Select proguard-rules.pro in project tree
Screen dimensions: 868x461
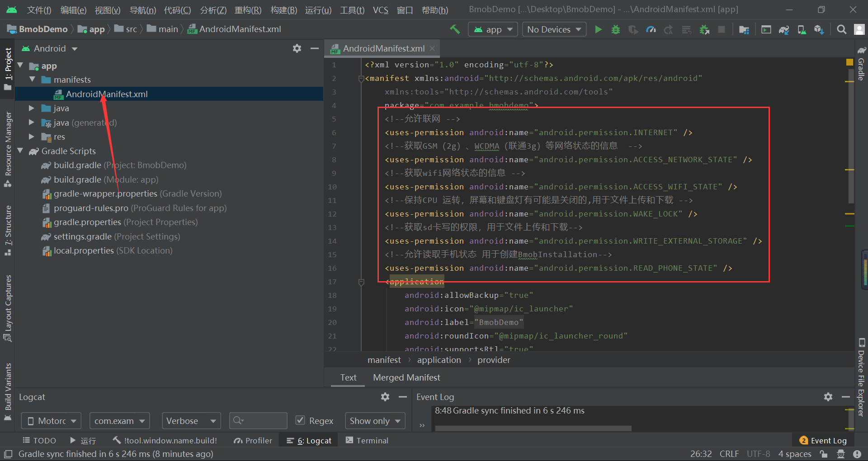[134, 208]
